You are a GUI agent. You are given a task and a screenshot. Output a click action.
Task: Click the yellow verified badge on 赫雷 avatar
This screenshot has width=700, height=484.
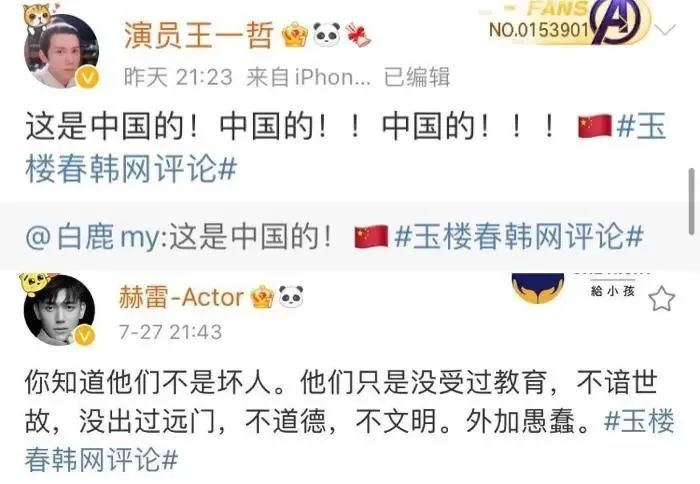coord(84,336)
